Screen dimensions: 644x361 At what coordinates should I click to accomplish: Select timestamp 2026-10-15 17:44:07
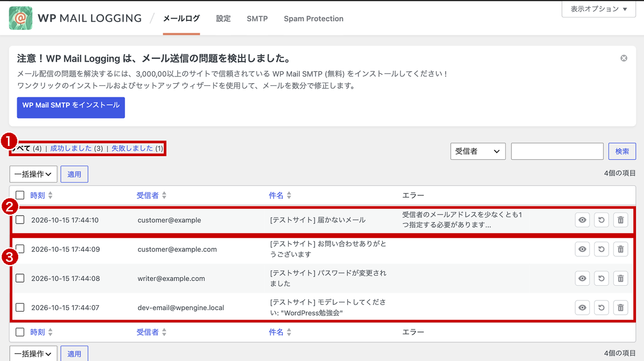tap(65, 308)
